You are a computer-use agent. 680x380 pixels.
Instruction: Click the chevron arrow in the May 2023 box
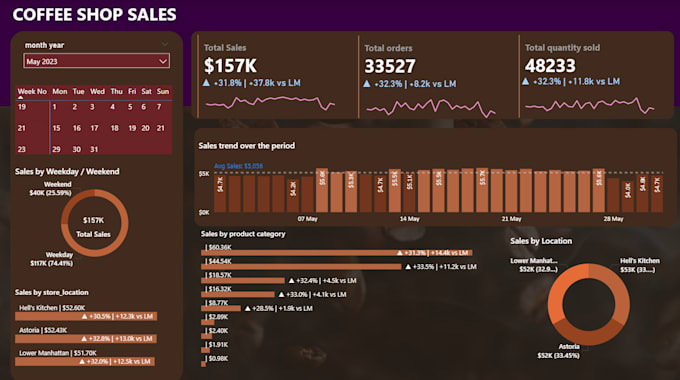tap(163, 61)
